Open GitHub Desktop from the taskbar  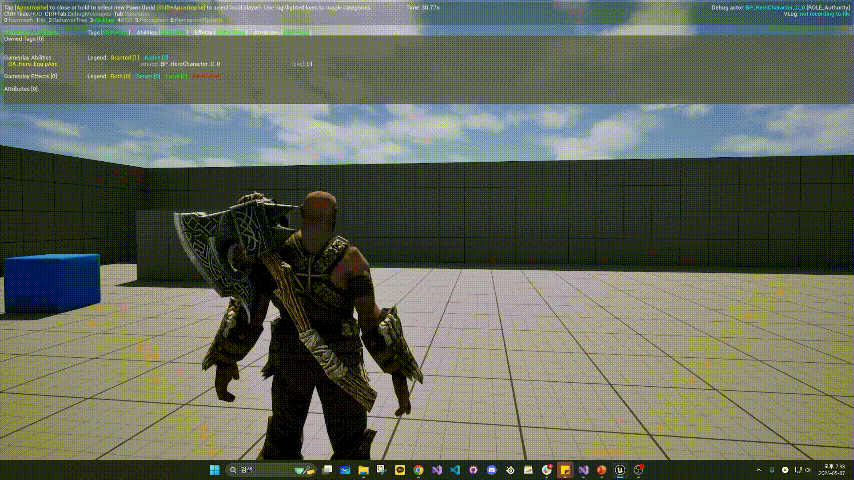point(473,470)
